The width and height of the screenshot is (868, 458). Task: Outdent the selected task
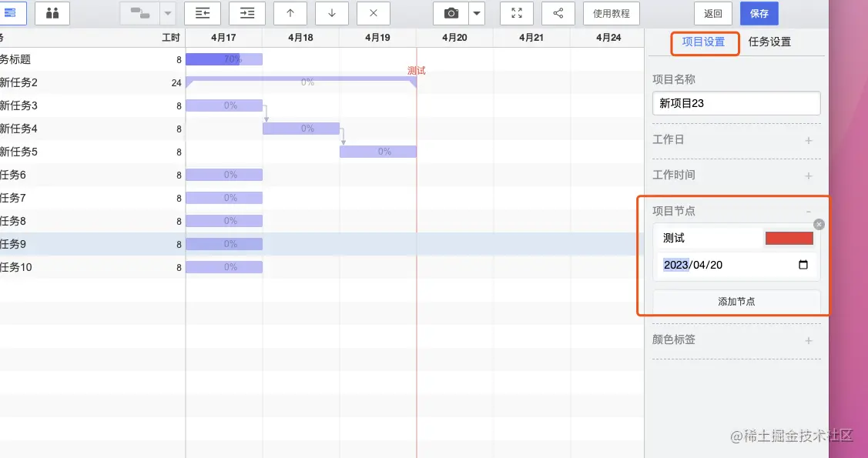[x=202, y=13]
